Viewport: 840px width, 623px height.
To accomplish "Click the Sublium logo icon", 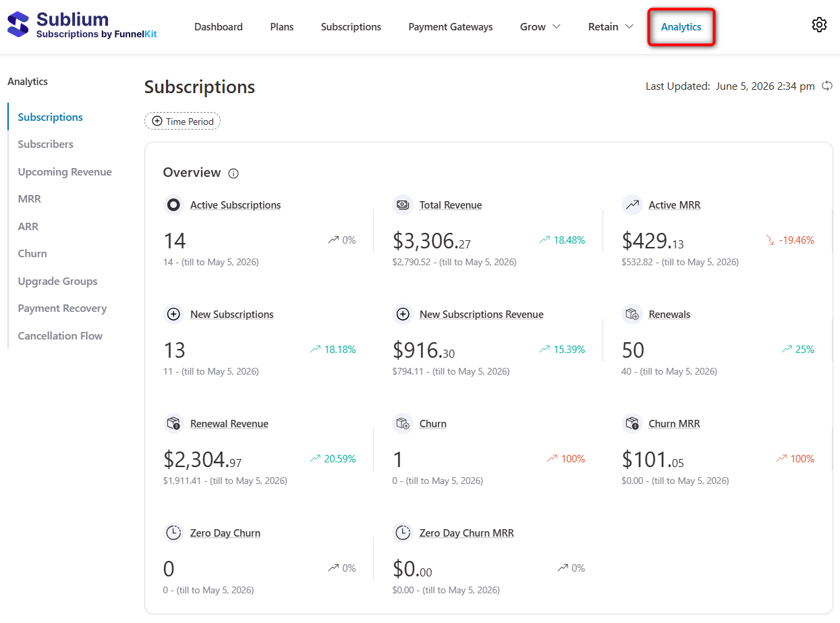I will 18,24.
